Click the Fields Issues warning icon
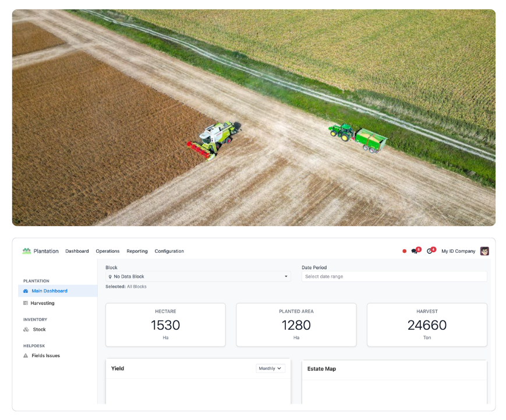 tap(26, 355)
